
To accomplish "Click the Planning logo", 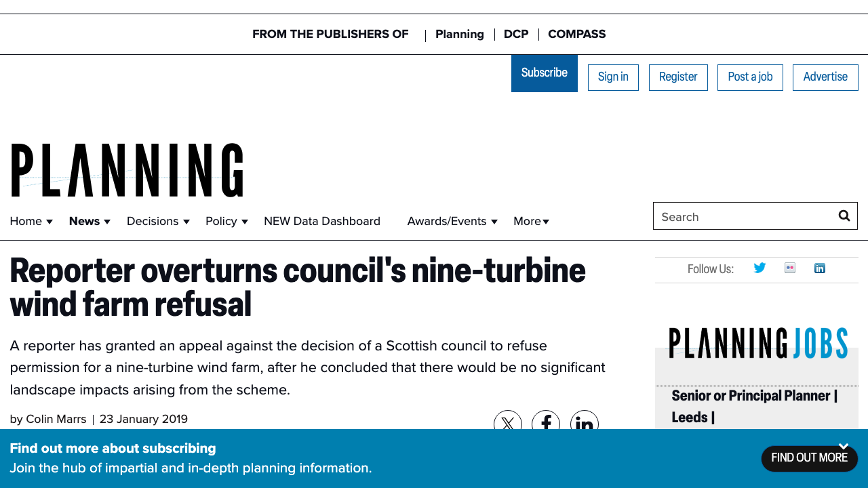I will click(127, 170).
